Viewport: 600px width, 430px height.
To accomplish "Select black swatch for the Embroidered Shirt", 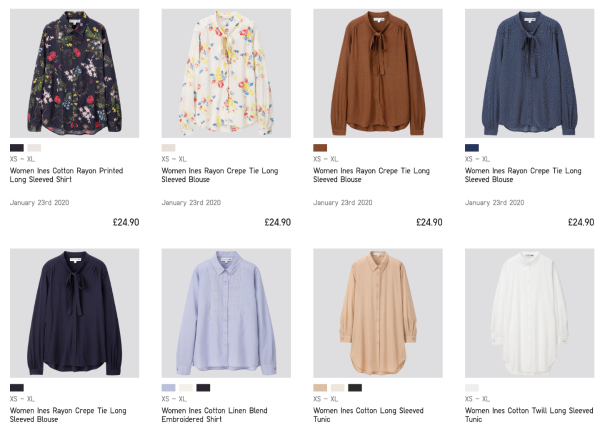I will click(203, 387).
